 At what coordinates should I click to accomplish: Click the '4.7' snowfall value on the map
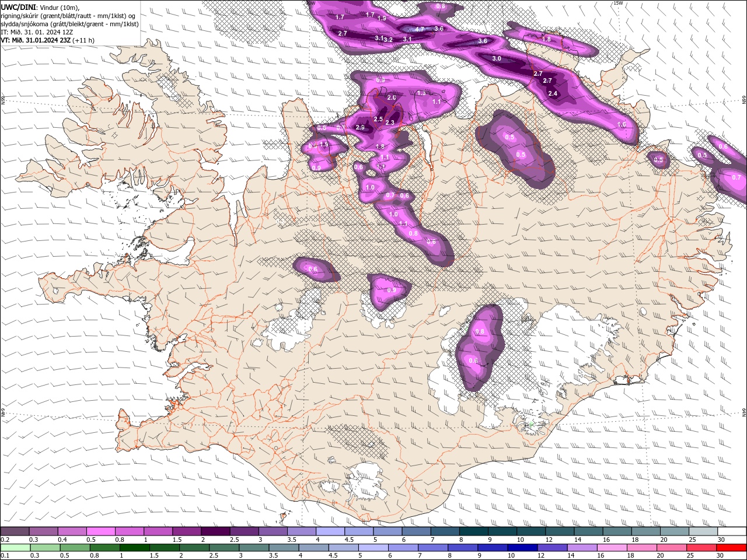[420, 29]
